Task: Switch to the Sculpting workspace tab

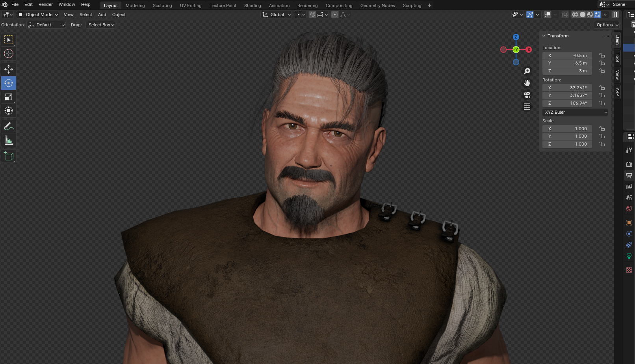Action: click(x=162, y=6)
